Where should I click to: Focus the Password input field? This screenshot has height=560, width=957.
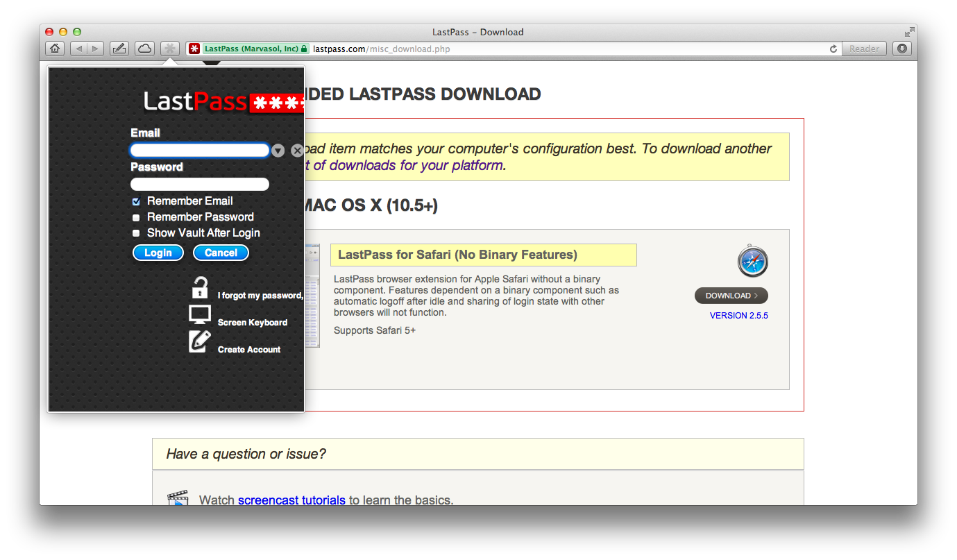point(200,185)
